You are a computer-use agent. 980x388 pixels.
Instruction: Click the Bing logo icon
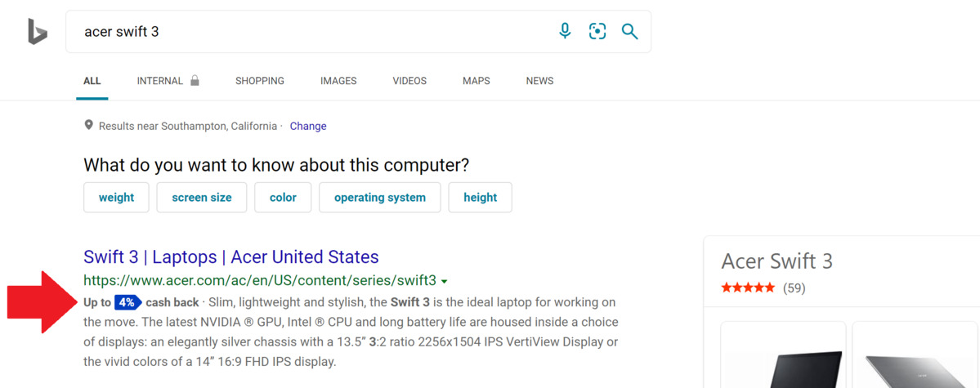37,31
